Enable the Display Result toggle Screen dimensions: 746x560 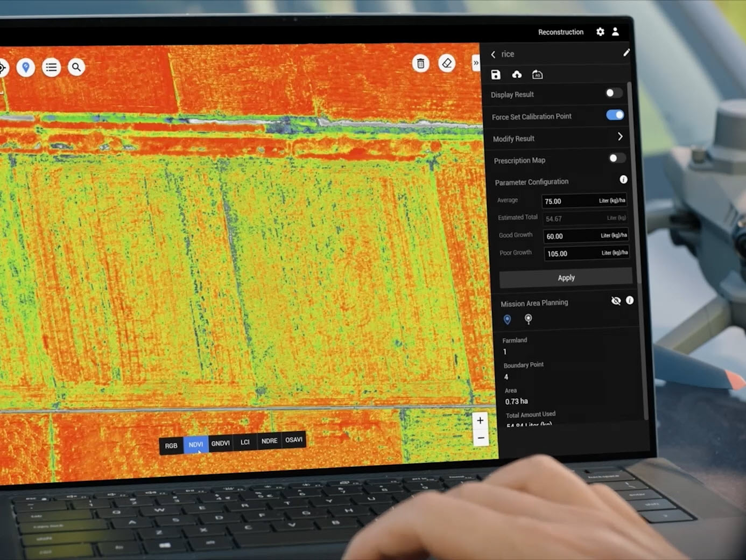click(x=613, y=93)
